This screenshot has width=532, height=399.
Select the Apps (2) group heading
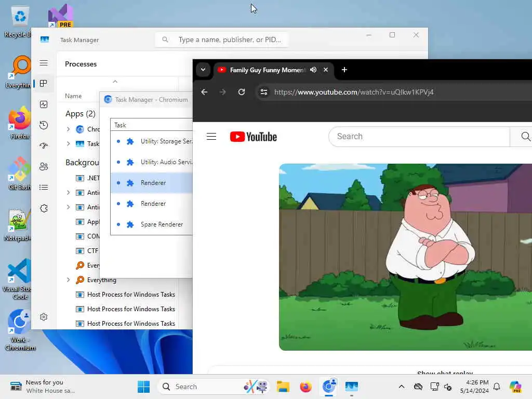(81, 114)
